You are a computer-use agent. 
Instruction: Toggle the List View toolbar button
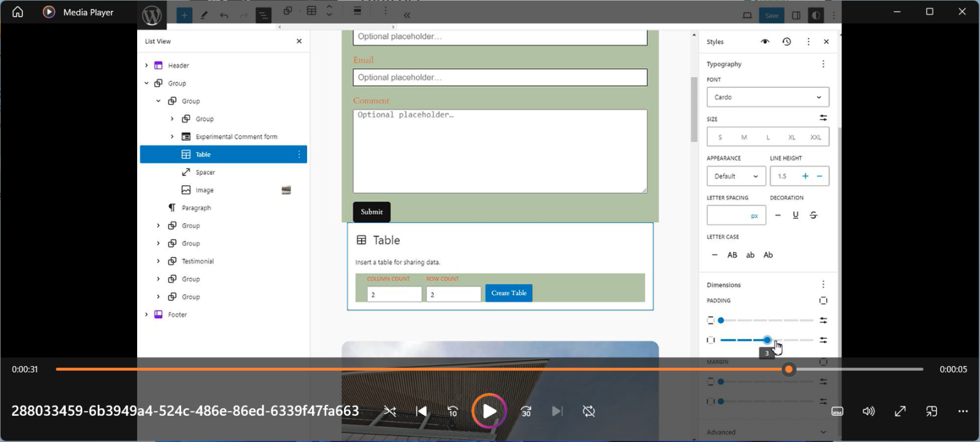(x=264, y=15)
